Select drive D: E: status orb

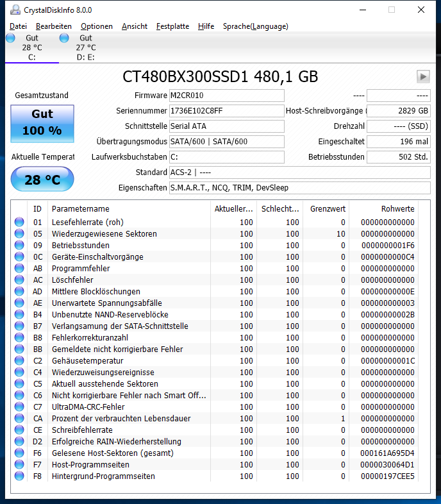click(x=64, y=38)
